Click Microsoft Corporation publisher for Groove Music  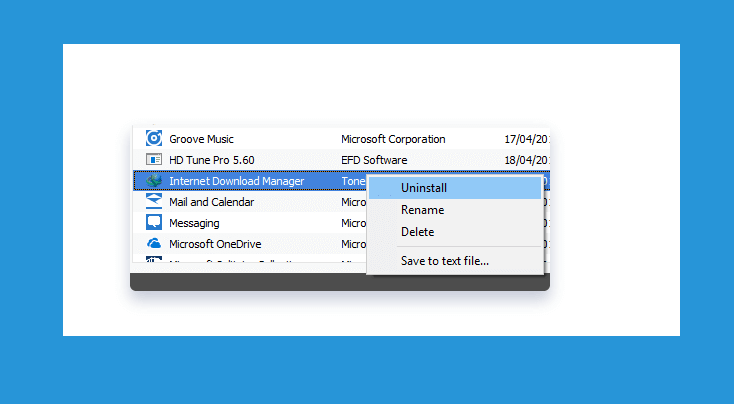click(x=393, y=139)
